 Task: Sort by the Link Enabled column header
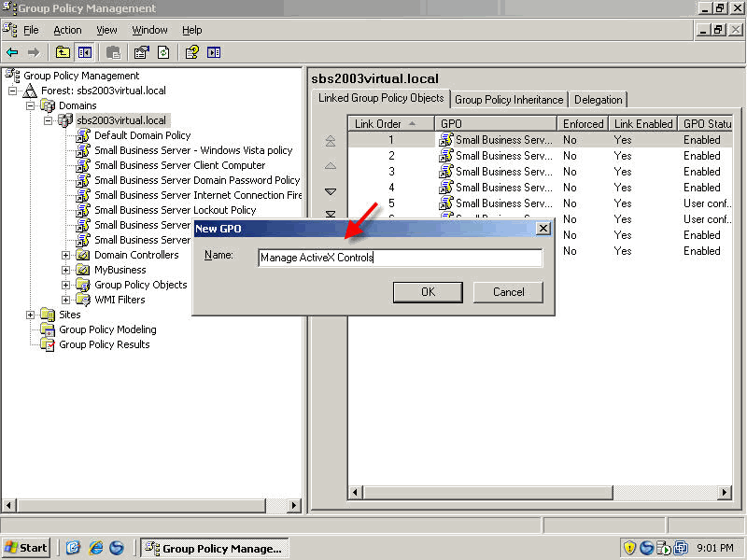click(643, 124)
